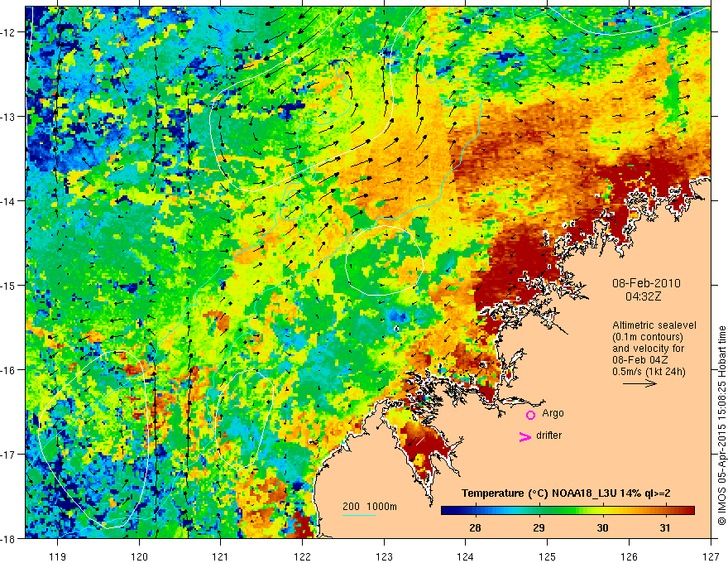728x563 pixels.
Task: Click the cyan 200 1000m depth contour line sample
Action: [359, 515]
